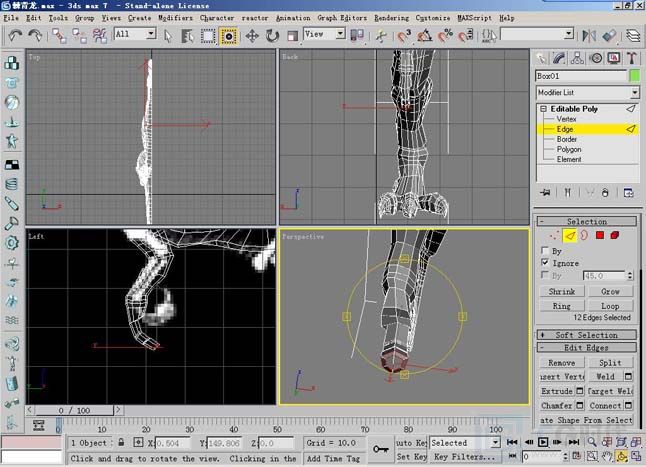This screenshot has height=467, width=646.
Task: Switch to the Create command panel tab
Action: point(541,58)
